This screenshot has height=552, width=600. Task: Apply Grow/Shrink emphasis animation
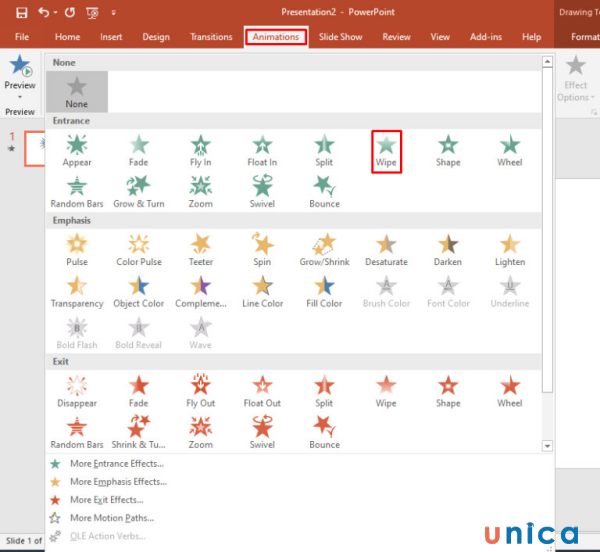point(324,250)
